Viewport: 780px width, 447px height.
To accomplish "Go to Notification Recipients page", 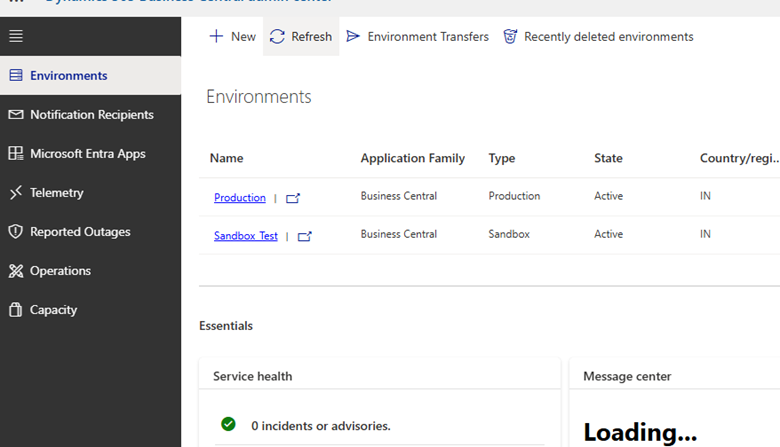I will click(91, 114).
